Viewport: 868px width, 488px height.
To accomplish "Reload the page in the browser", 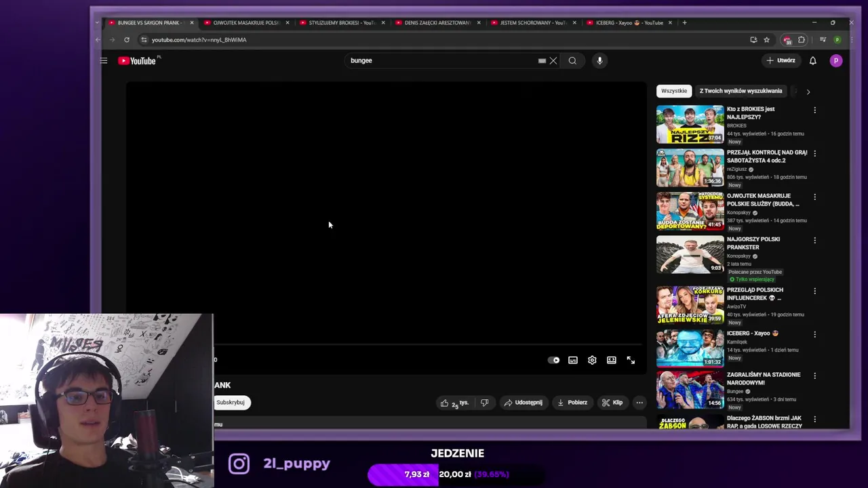I will pos(127,39).
